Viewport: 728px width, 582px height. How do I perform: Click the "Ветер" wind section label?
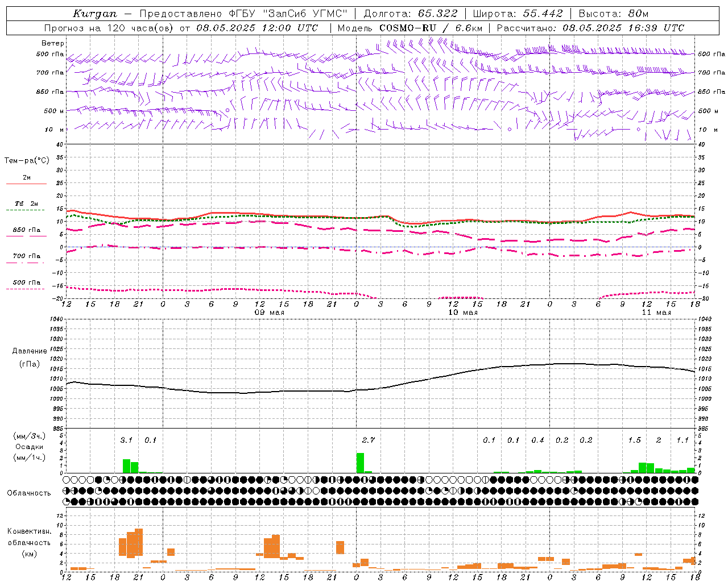53,43
